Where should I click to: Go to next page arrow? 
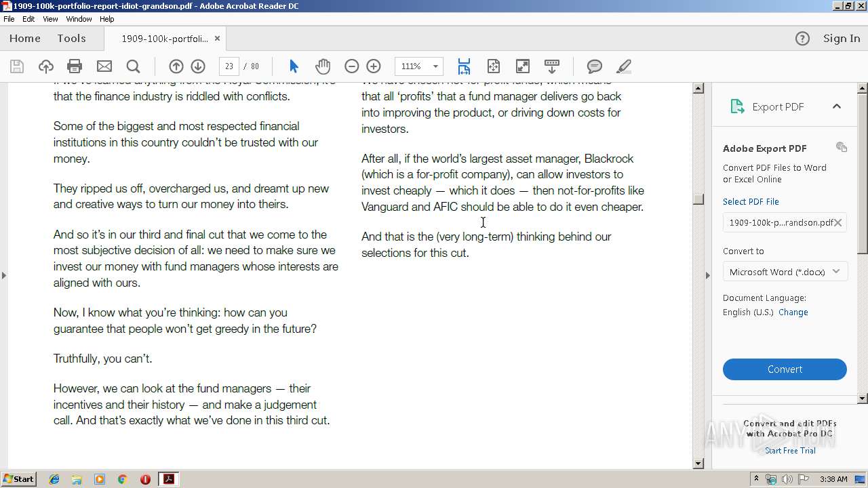[198, 66]
